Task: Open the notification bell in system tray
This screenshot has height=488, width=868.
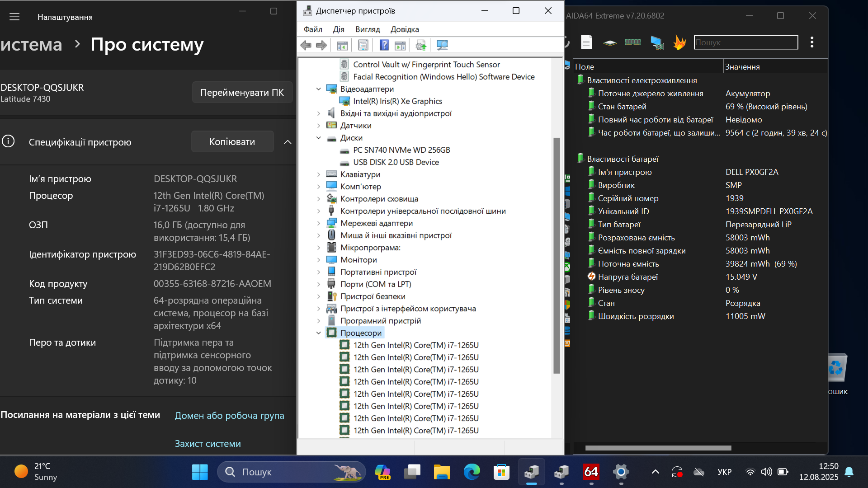Action: [x=849, y=472]
